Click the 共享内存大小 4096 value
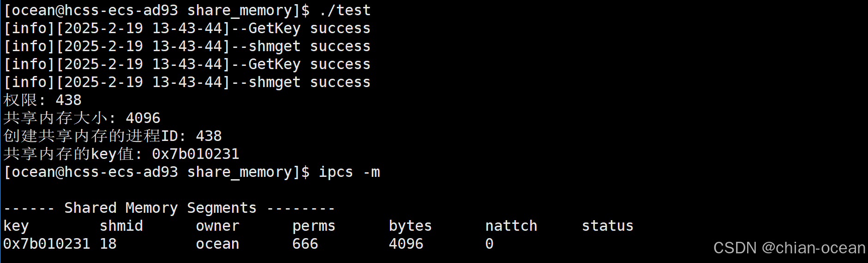This screenshot has width=868, height=263. pyautogui.click(x=143, y=118)
